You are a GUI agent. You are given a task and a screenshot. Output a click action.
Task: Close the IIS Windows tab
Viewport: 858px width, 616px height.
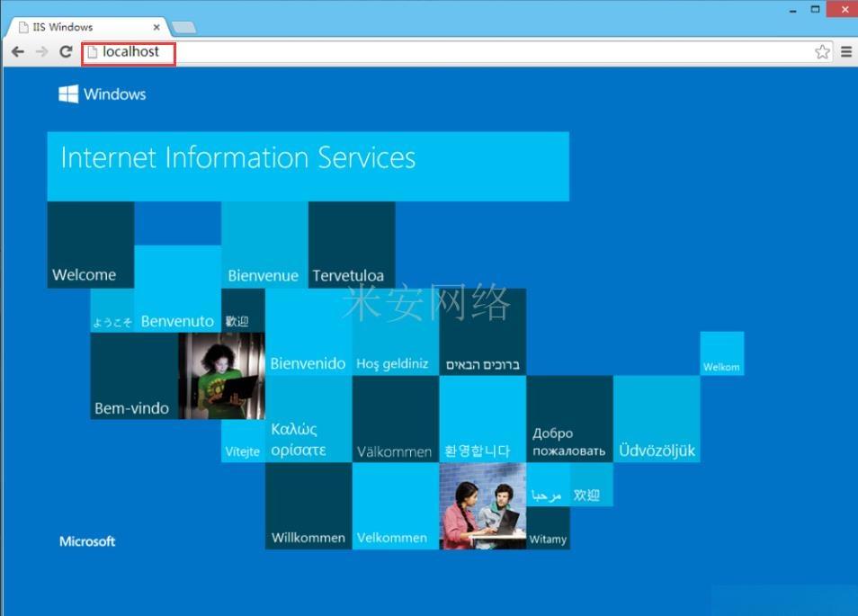tap(156, 27)
